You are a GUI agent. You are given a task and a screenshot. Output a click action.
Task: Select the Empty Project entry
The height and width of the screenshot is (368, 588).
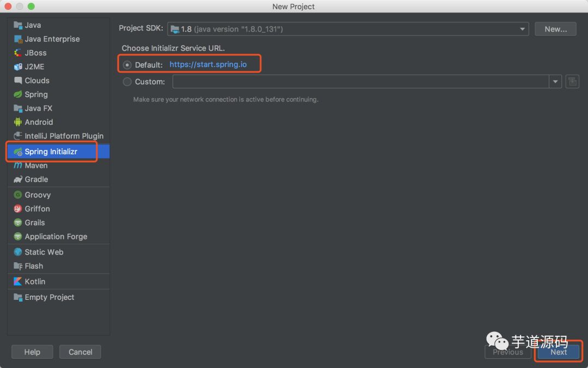click(x=48, y=297)
